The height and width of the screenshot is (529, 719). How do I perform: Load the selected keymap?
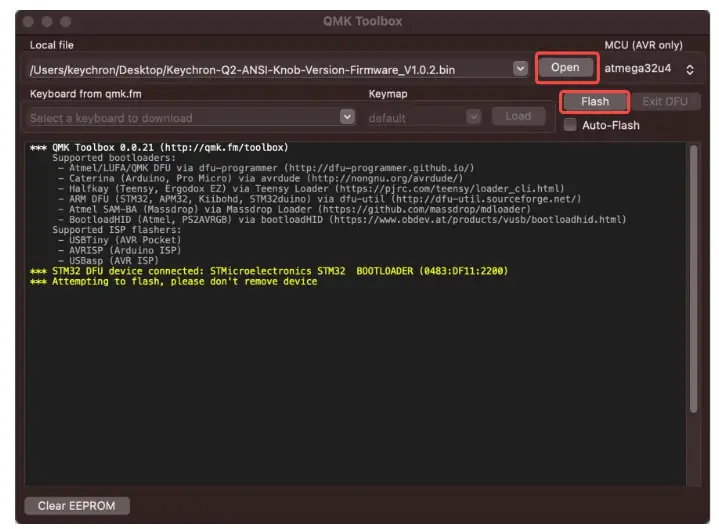[518, 116]
